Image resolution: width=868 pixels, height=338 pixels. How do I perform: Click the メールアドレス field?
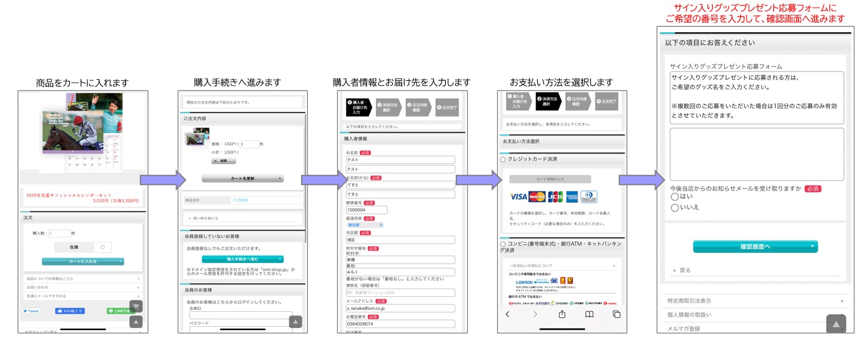point(400,308)
